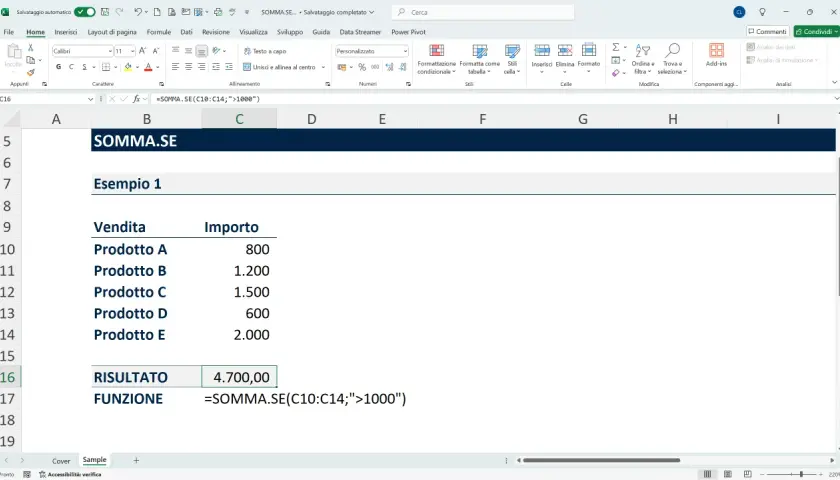Click the Paste (Incolla) clipboard icon

[x=14, y=52]
